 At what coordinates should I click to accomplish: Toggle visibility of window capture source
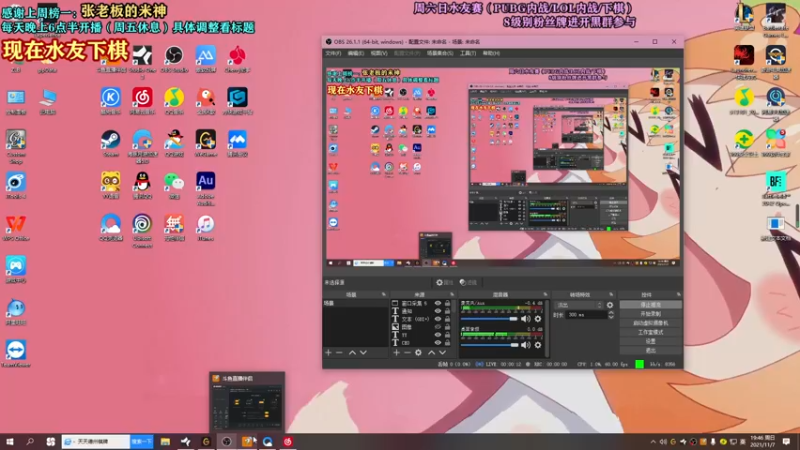(x=438, y=303)
